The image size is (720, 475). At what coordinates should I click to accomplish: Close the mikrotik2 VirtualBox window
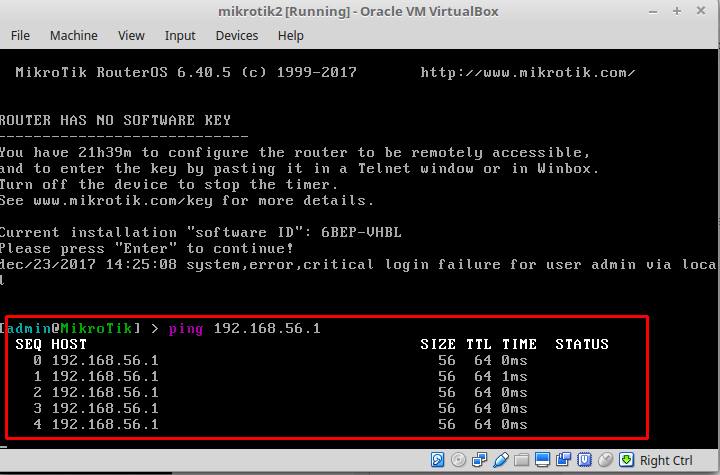(x=701, y=11)
